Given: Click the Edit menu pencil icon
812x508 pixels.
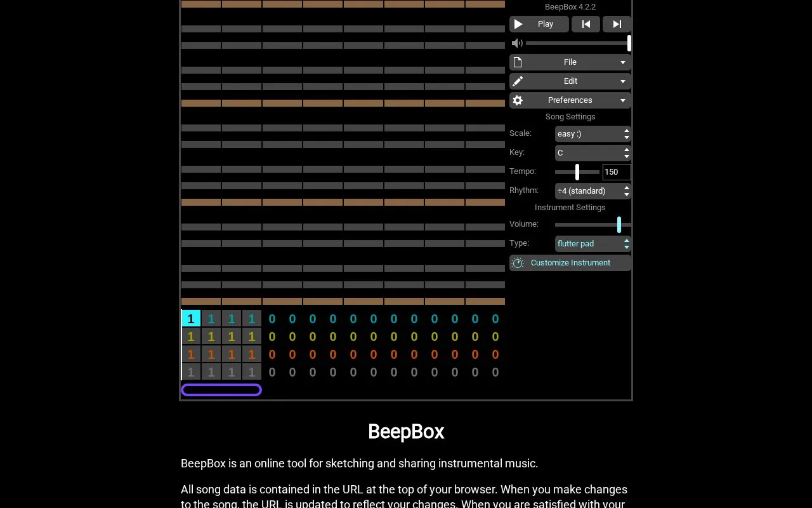Looking at the screenshot, I should click(518, 81).
